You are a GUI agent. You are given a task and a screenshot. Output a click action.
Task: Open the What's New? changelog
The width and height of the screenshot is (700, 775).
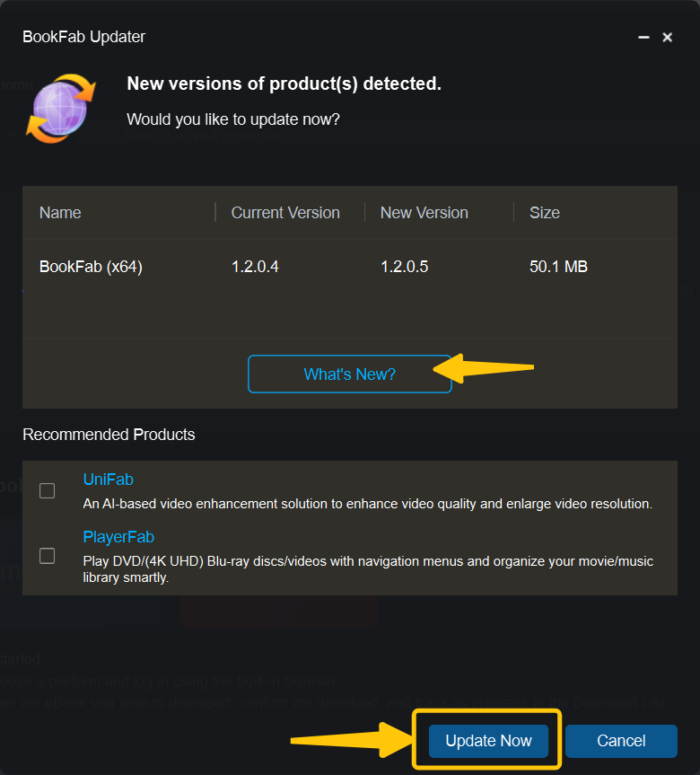tap(349, 374)
